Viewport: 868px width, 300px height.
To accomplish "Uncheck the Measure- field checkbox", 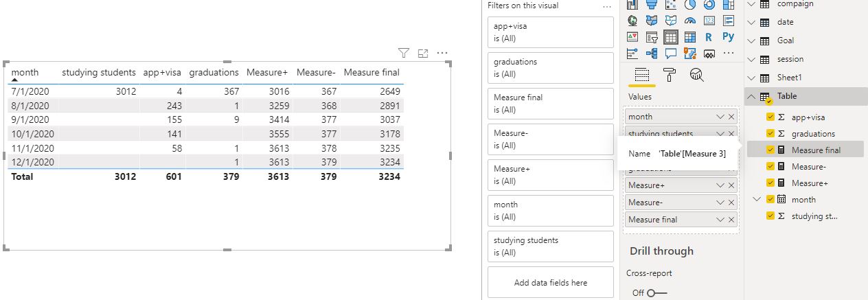I will coord(770,167).
